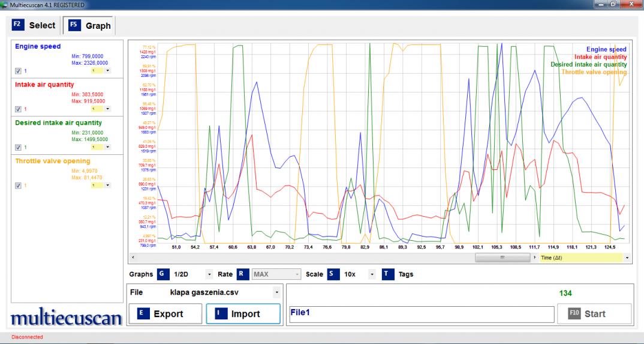Click graph scrollbar right arrow
The height and width of the screenshot is (344, 644).
tap(535, 258)
